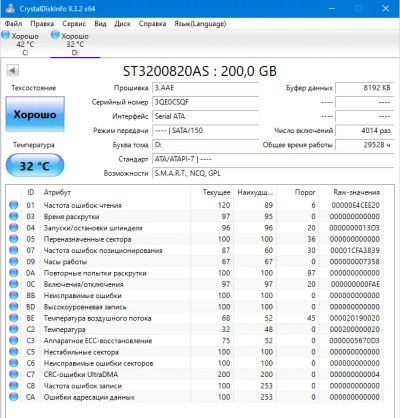Image resolution: width=400 pixels, height=418 pixels.
Task: Click status icon for 05 Переназначенные сектора
Action: coord(14,239)
